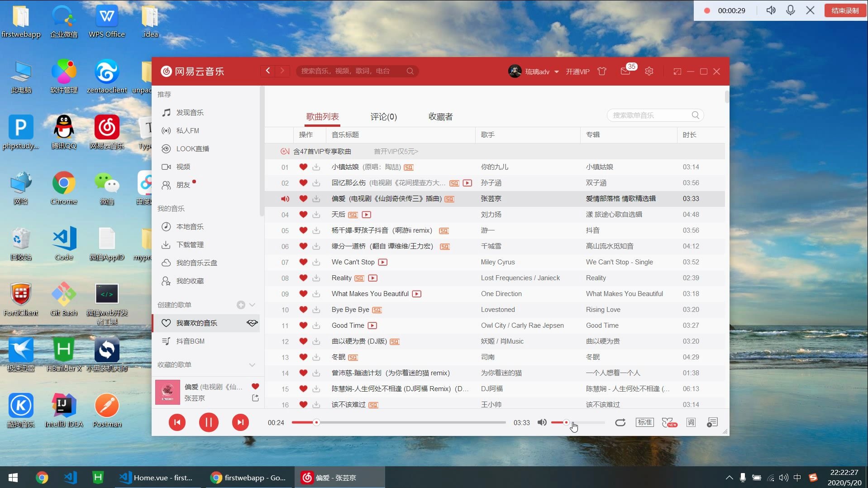Switch to the 收藏者 tab
868x488 pixels.
click(x=440, y=116)
